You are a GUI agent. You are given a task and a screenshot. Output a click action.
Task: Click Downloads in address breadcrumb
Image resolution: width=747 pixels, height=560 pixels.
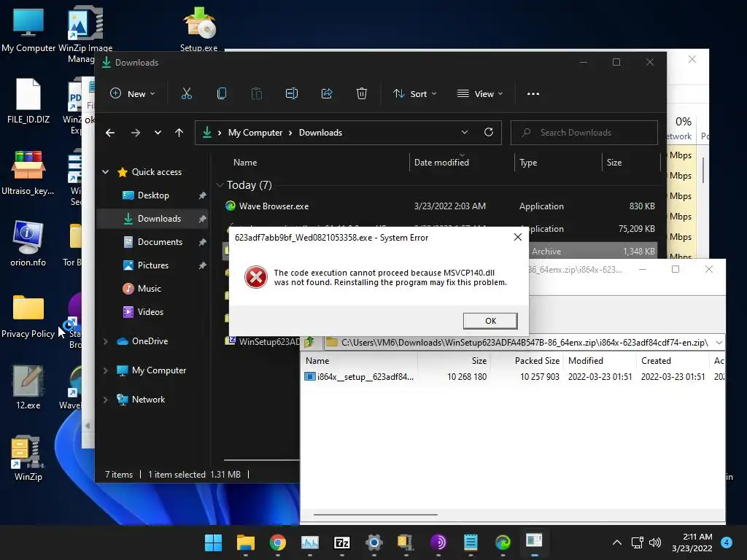(321, 133)
